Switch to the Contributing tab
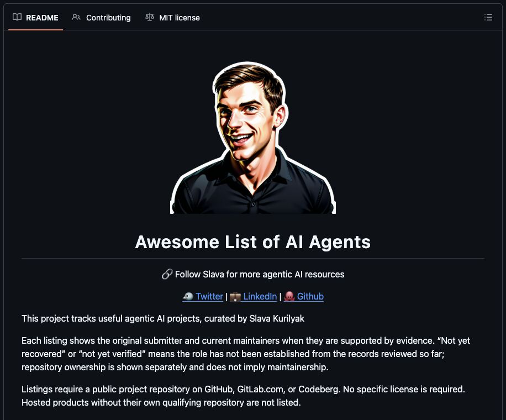The image size is (506, 420). (x=101, y=18)
